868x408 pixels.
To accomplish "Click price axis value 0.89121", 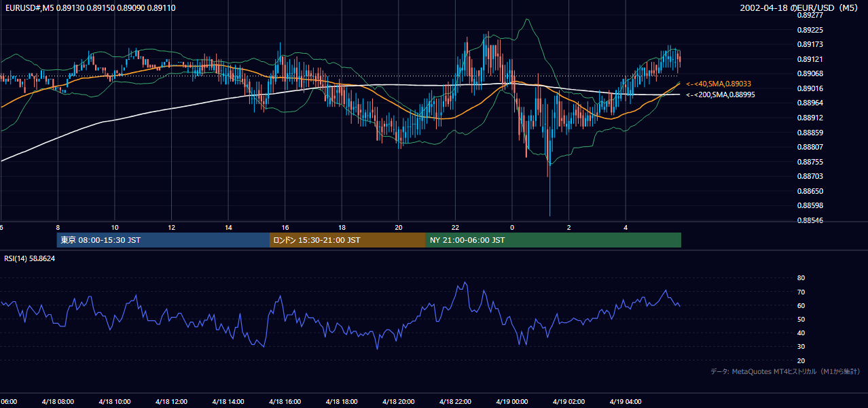I will [810, 59].
